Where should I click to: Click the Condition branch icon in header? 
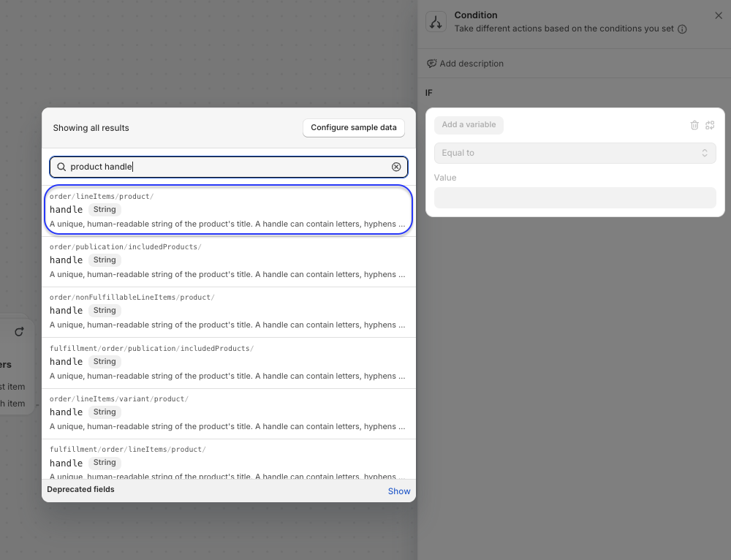[436, 22]
